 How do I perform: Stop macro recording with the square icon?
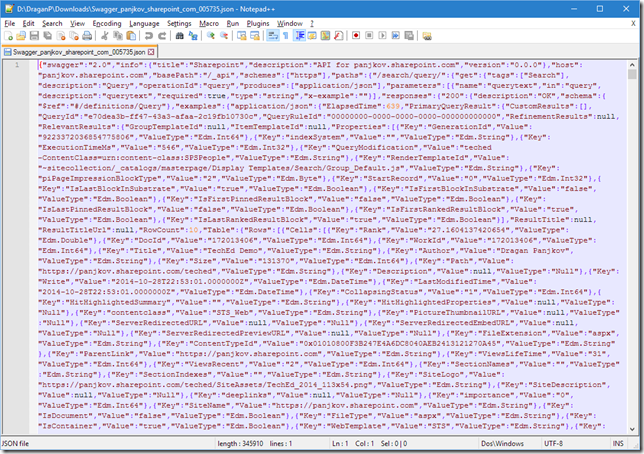pyautogui.click(x=369, y=36)
